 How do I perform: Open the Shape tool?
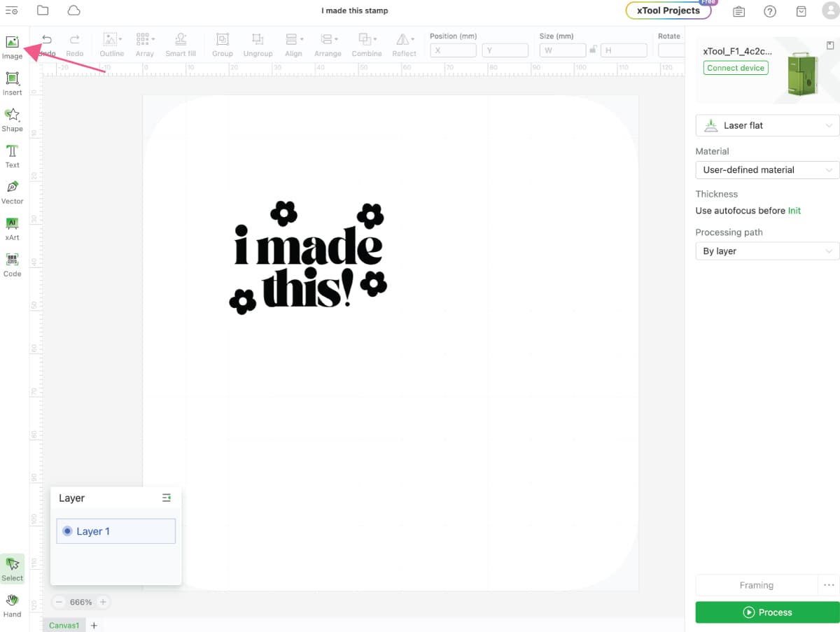[12, 119]
